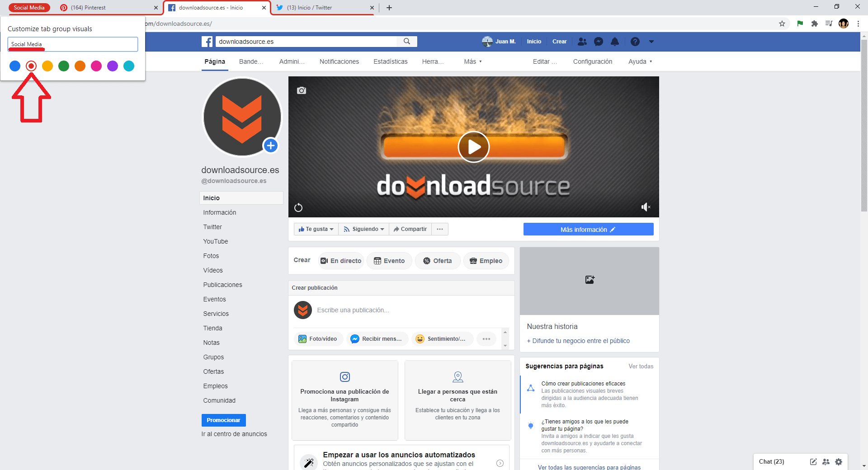The height and width of the screenshot is (470, 868).
Task: Click the search magnifier icon in Facebook bar
Action: click(x=407, y=42)
